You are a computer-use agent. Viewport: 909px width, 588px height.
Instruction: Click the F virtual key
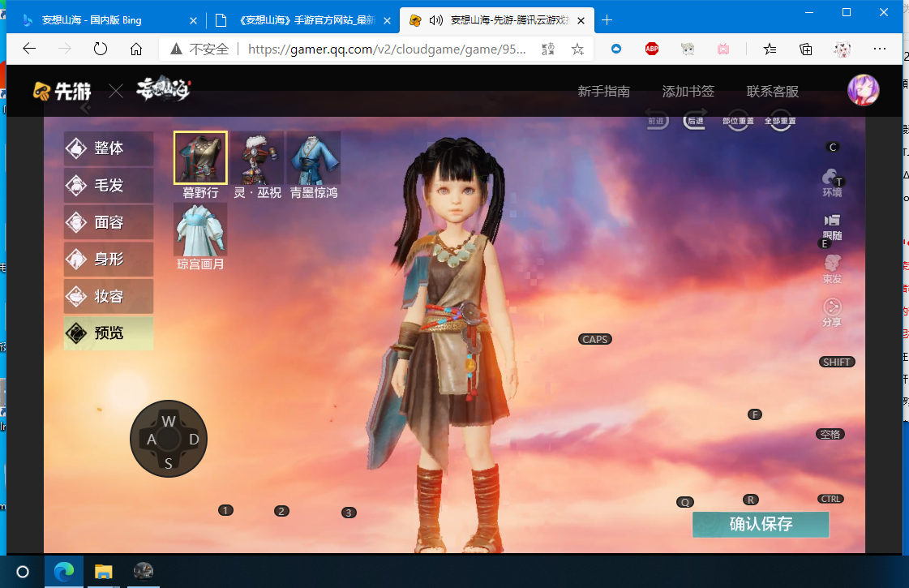(754, 414)
